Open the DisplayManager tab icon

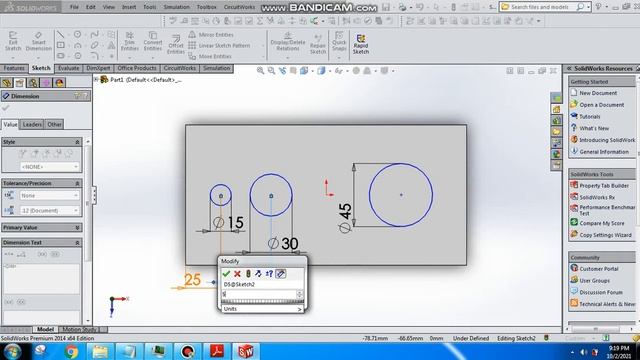pos(59,83)
